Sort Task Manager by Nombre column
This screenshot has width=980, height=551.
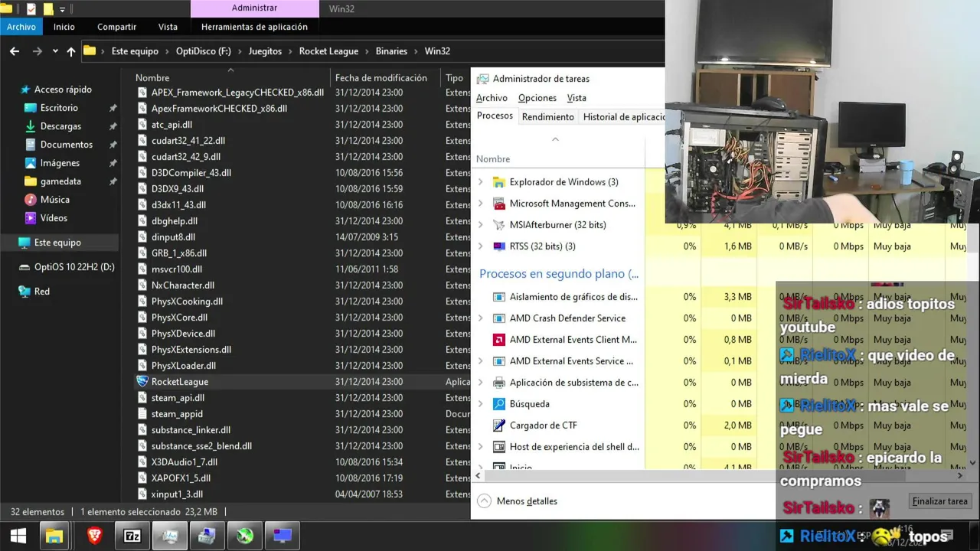pyautogui.click(x=493, y=159)
